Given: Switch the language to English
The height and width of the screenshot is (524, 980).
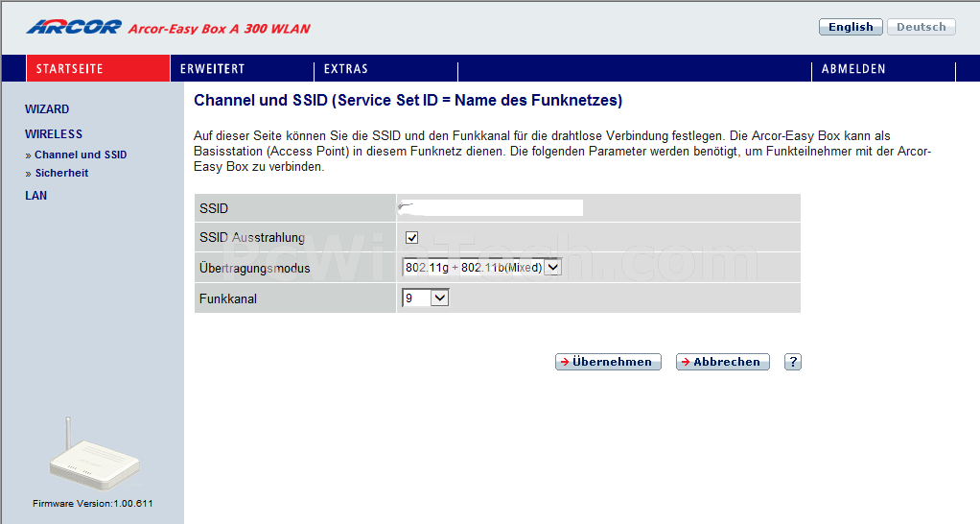Looking at the screenshot, I should (851, 27).
